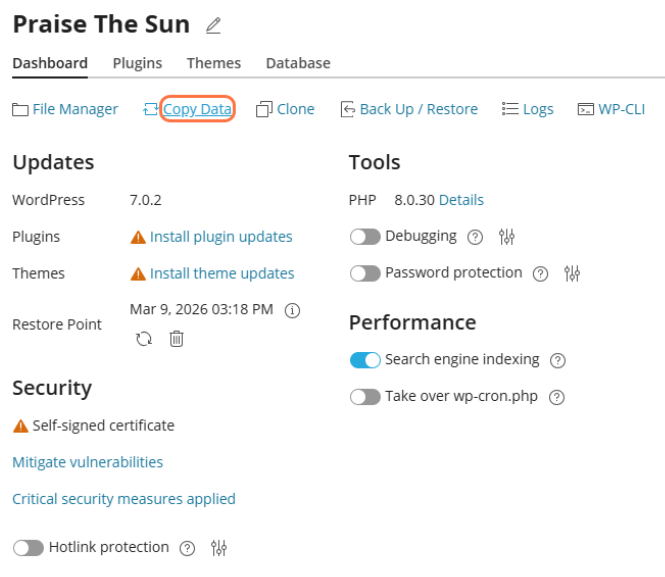
Task: Click the Logs list icon
Action: 510,109
